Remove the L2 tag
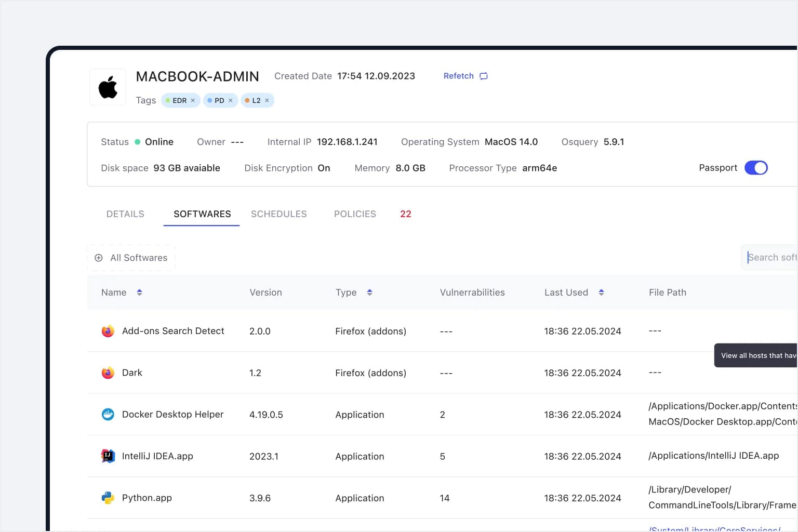Screen dimensions: 798x532 tap(267, 100)
